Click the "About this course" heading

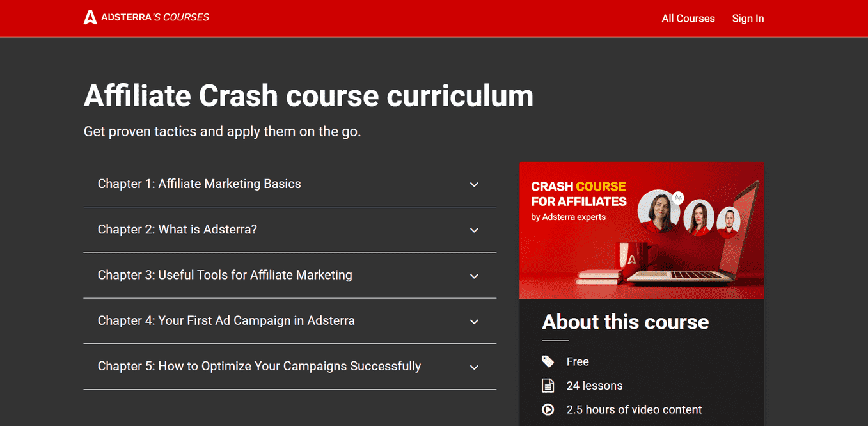click(x=626, y=322)
